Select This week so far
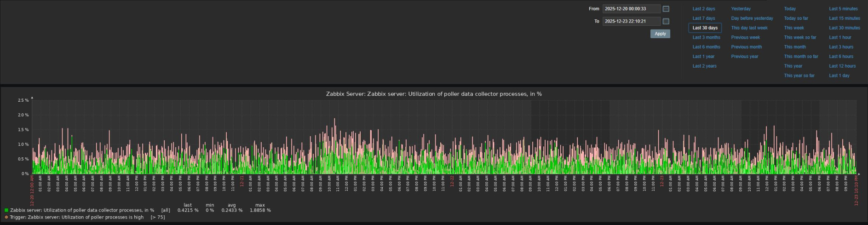 pos(800,37)
